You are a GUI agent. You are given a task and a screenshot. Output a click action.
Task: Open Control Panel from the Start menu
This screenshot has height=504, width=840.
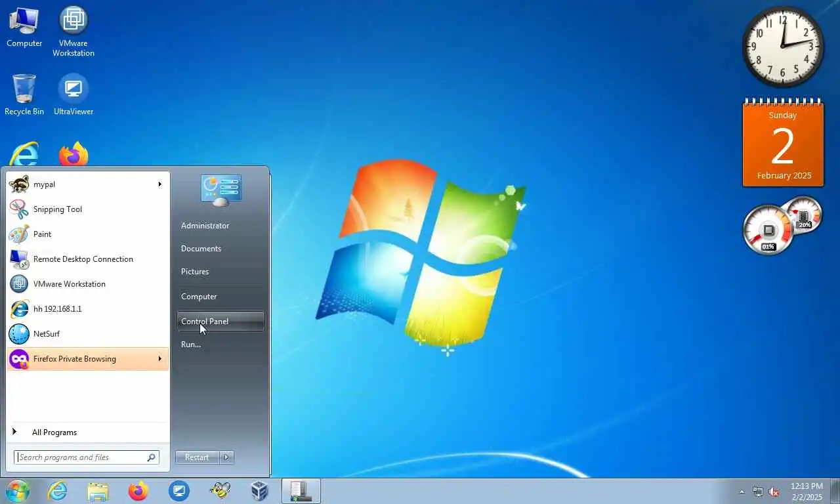tap(220, 322)
